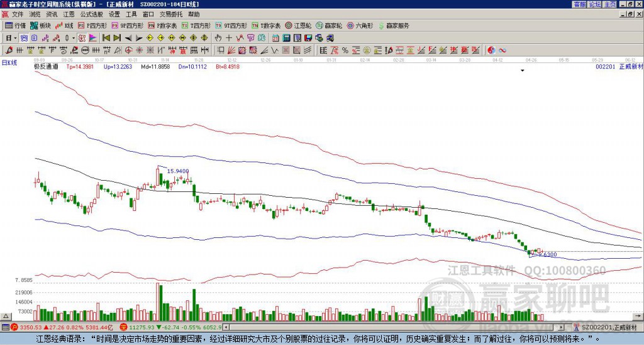Open the 文件 menu

tap(18, 14)
